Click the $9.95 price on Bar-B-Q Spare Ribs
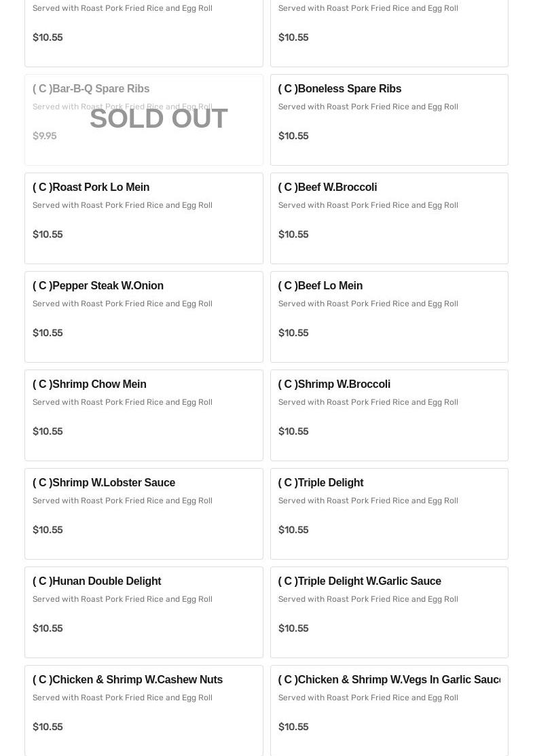This screenshot has width=533, height=756. point(45,136)
